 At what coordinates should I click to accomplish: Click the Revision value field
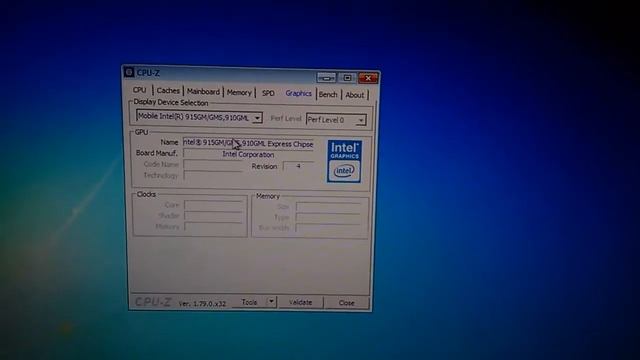coord(299,166)
